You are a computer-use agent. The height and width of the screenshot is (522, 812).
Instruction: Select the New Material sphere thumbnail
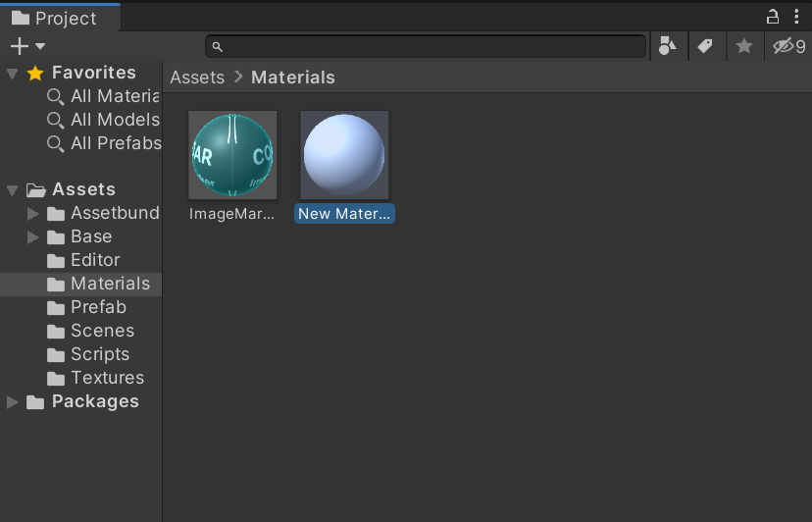pos(344,155)
